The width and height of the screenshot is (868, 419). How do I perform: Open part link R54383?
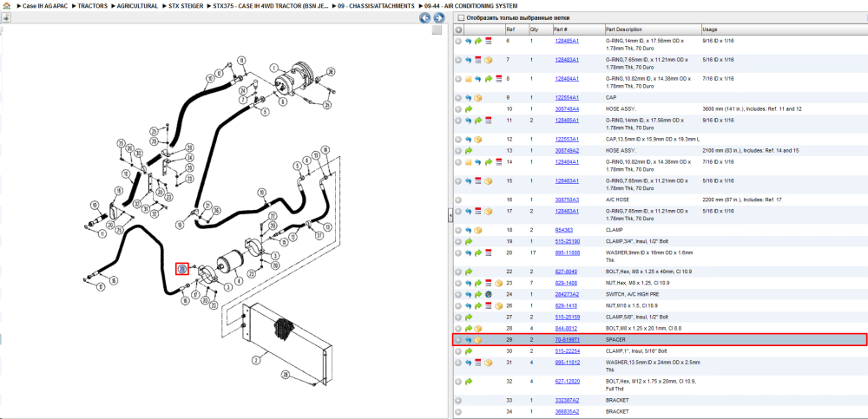(x=563, y=230)
